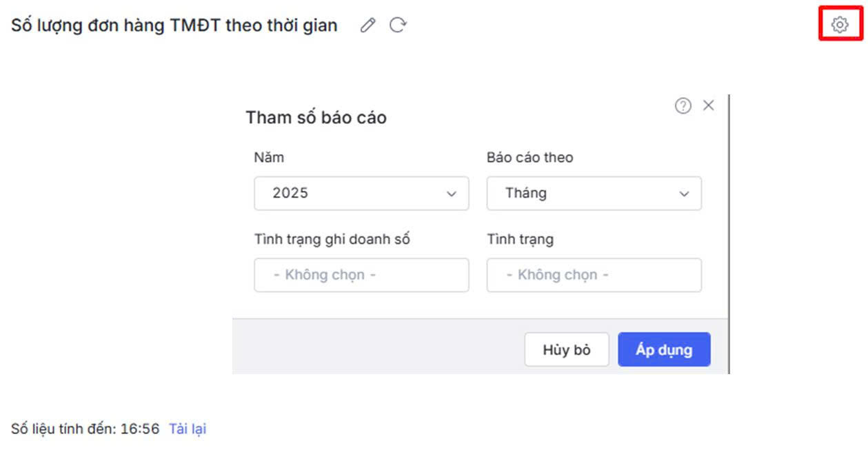Click the report title Số lượng đơn hàng TMĐT
Viewport: 868px width, 452px height.
(174, 25)
